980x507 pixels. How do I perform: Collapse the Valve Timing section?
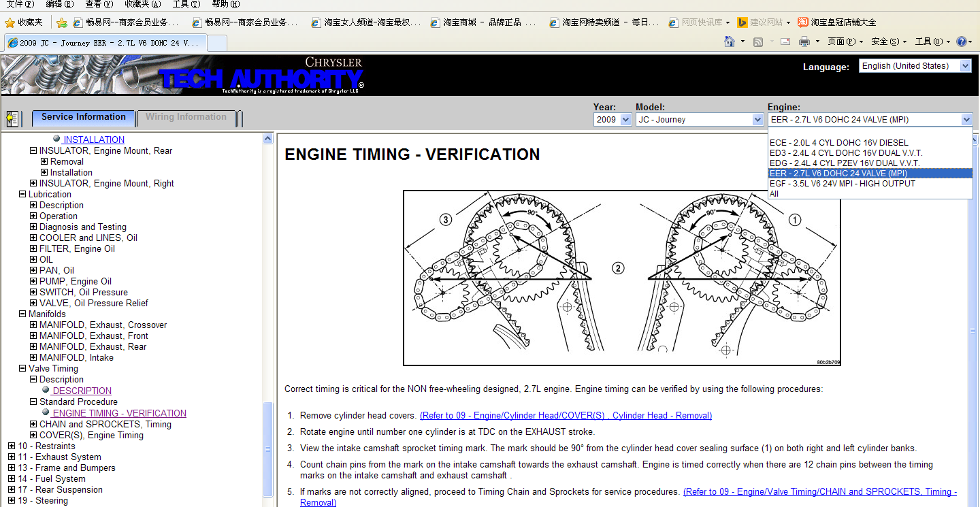point(22,369)
